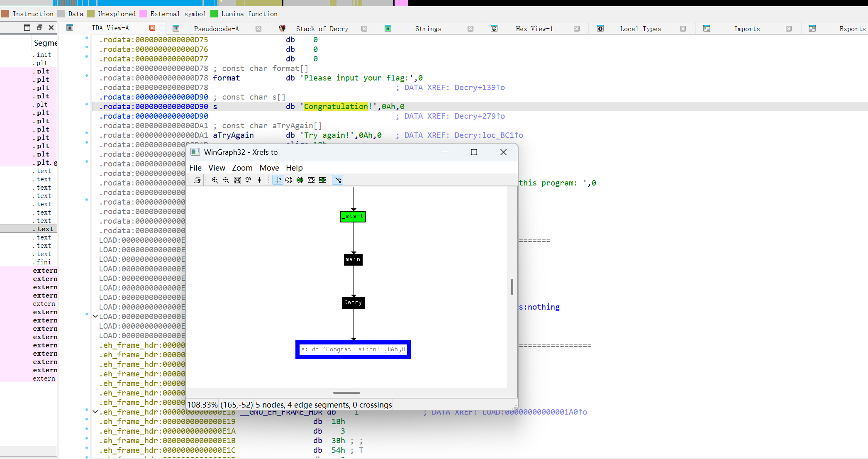868x459 pixels.
Task: Click the Local Types tab icon
Action: point(600,29)
